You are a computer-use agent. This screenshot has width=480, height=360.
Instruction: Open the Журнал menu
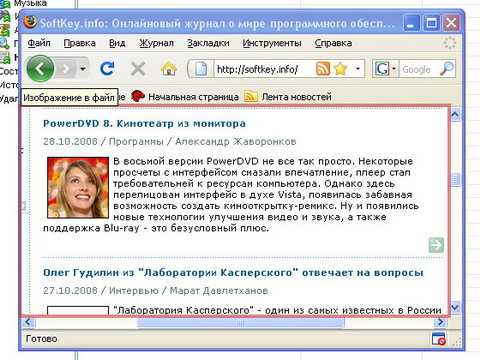156,43
